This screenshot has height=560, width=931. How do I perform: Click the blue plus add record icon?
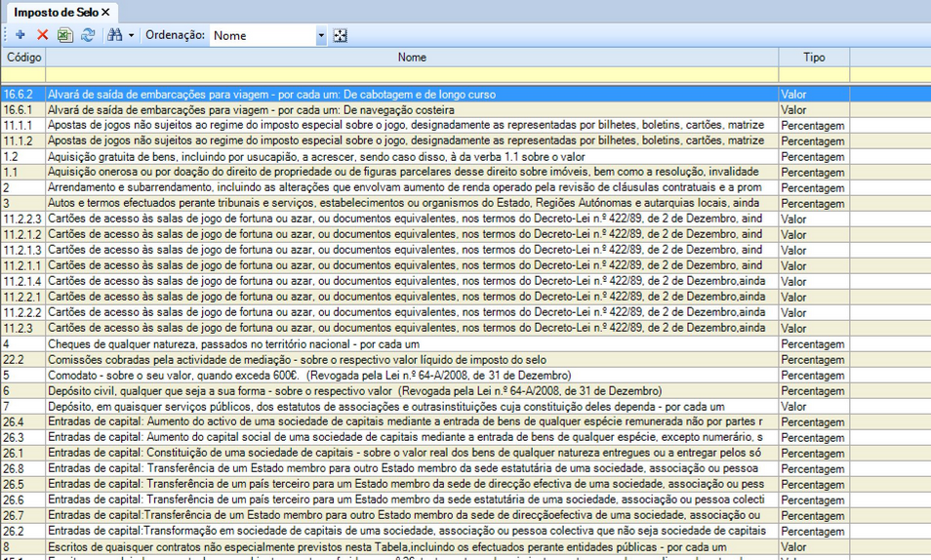[x=20, y=35]
